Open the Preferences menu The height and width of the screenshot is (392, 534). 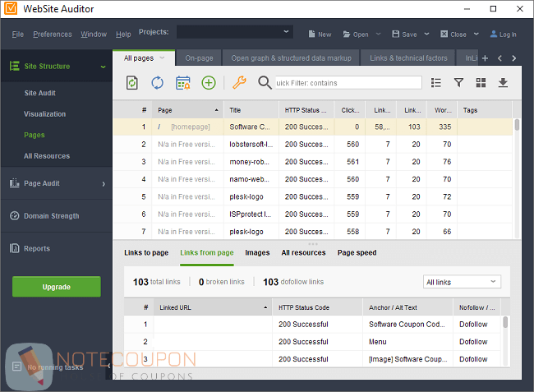click(x=53, y=35)
